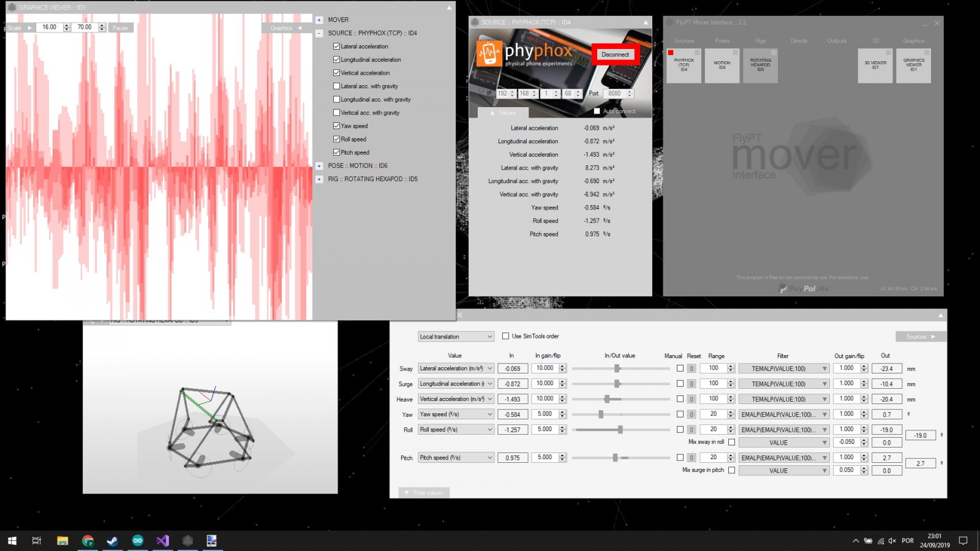Uncheck Vertical acceleration in the graph list
The image size is (980, 551).
(x=336, y=73)
